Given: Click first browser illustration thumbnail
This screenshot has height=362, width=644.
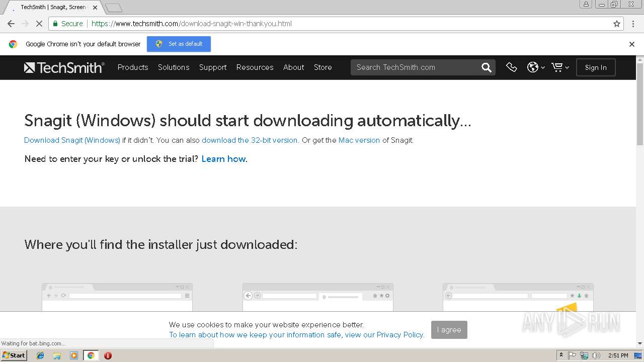Looking at the screenshot, I should tap(117, 298).
